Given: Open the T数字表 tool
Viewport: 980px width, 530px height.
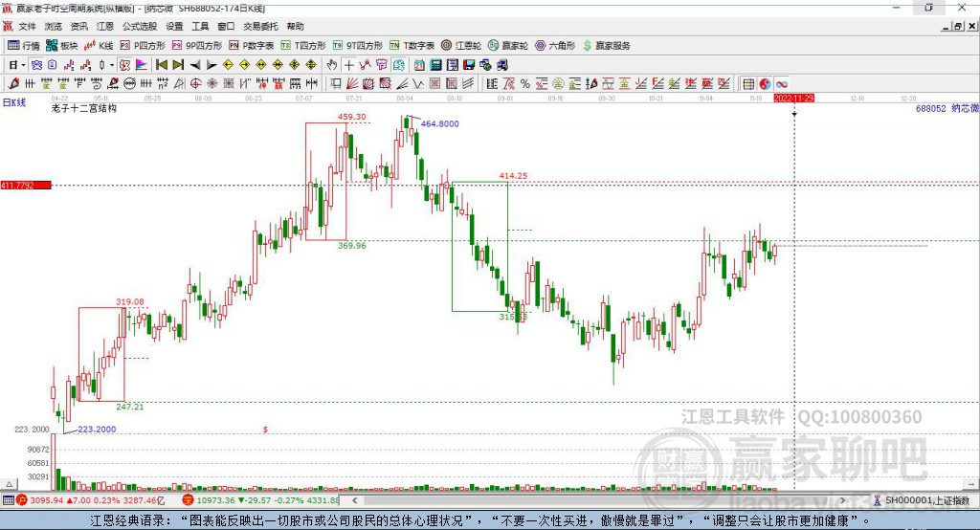Looking at the screenshot, I should tap(412, 46).
